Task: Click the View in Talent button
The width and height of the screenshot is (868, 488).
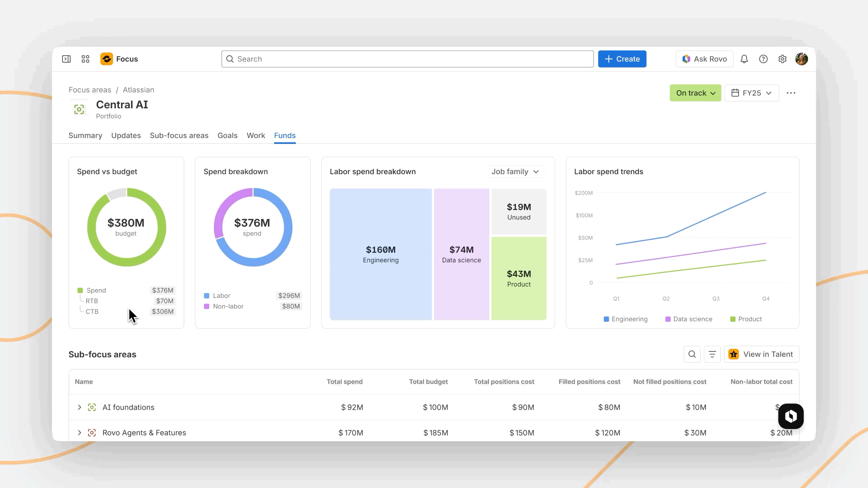Action: click(x=762, y=354)
